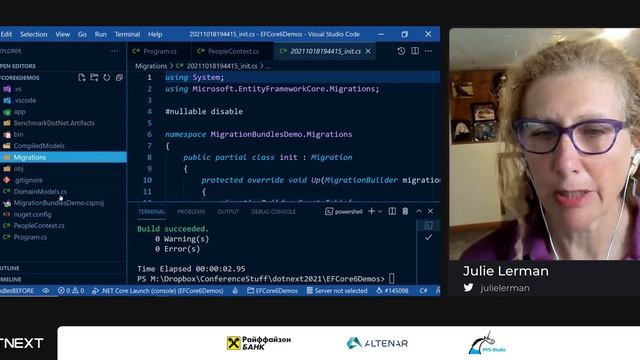Screen dimensions: 640x360
Task: Create a new folder in the Explorer
Action: pos(94,78)
